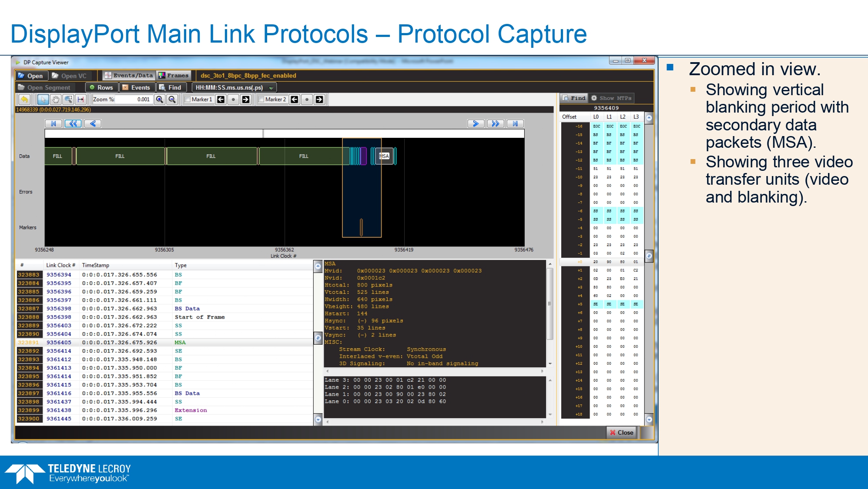Screen dimensions: 868x489
Task: Jump to the start of the capture timeline
Action: point(54,123)
